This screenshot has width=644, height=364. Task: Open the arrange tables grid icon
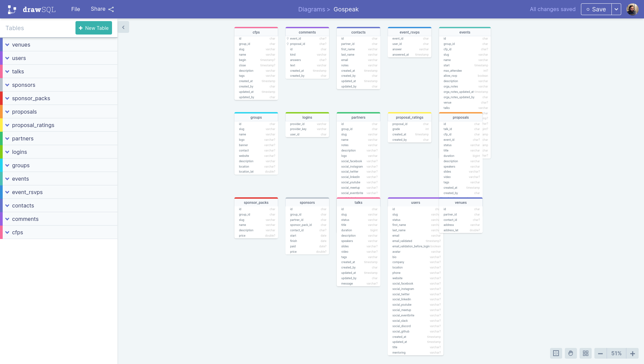[586, 353]
